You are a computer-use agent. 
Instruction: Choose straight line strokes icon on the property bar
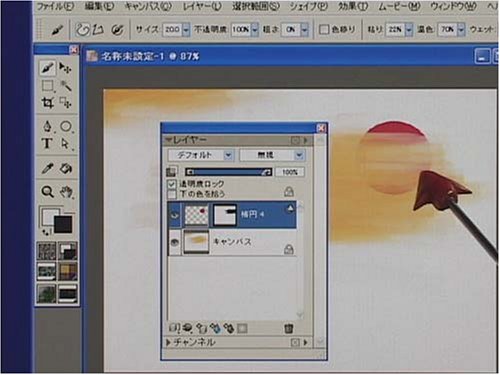(x=98, y=30)
